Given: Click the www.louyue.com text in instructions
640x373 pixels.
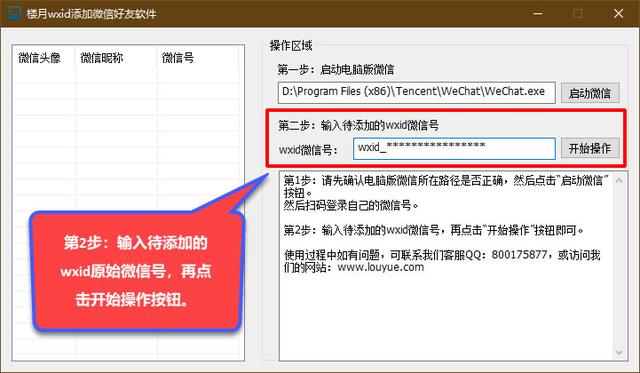Looking at the screenshot, I should click(x=380, y=267).
